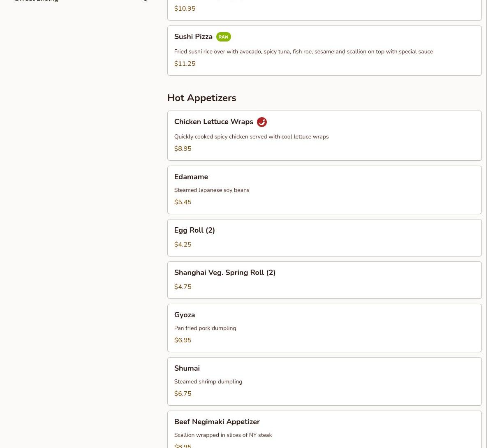Click the Hot Appetizers section heading
This screenshot has height=448, width=495.
(x=201, y=98)
